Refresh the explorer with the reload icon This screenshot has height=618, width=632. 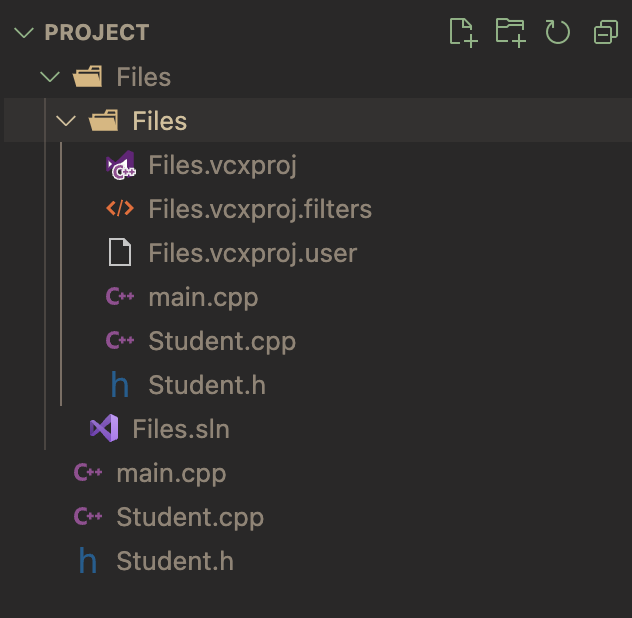click(x=558, y=32)
